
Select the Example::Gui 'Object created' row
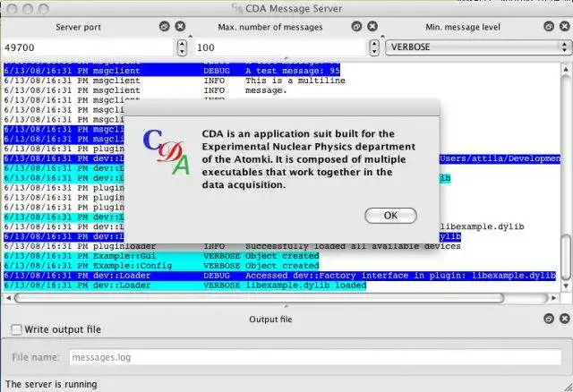(161, 256)
